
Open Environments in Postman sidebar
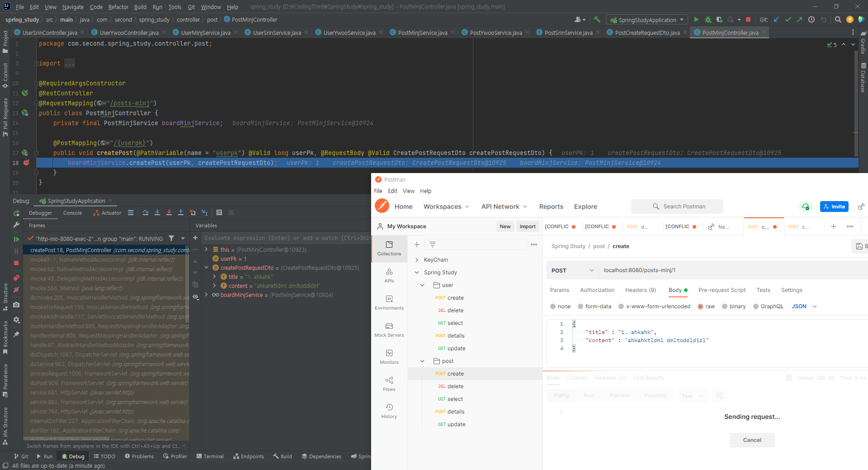click(389, 302)
